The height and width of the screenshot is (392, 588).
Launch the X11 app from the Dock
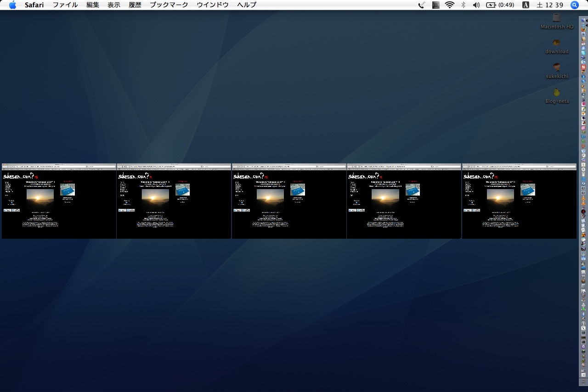click(x=583, y=328)
